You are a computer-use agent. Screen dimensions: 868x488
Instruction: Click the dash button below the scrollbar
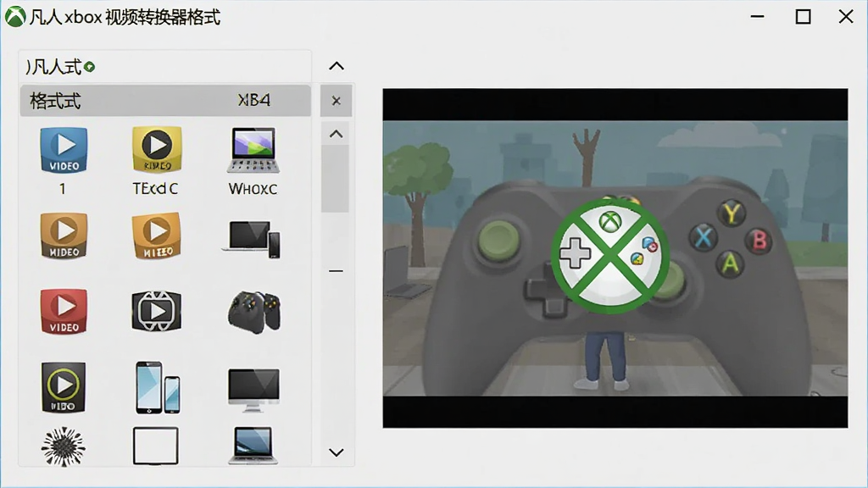click(x=336, y=271)
